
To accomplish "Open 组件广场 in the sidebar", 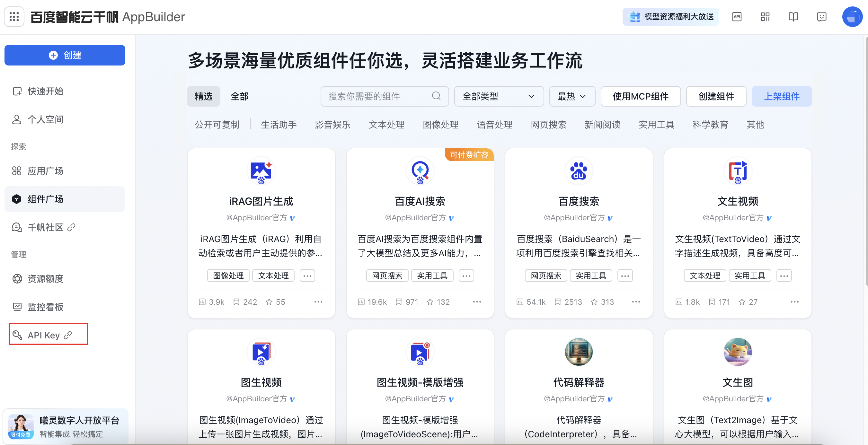I will pos(65,199).
